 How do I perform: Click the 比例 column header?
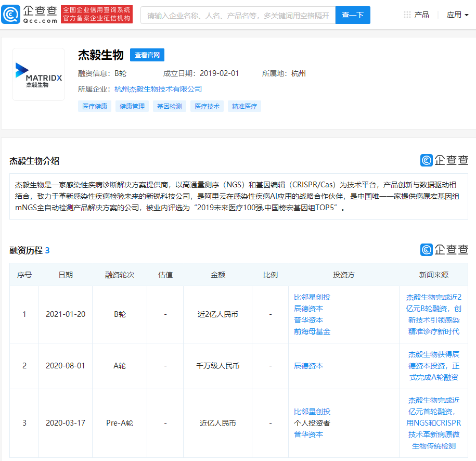click(270, 275)
